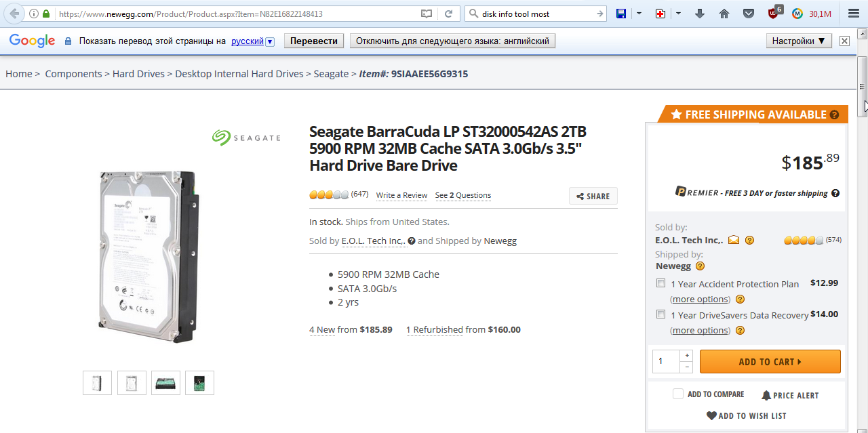Click help icon on Free Shipping Available banner
Viewport: 868px width, 433px height.
[x=834, y=115]
